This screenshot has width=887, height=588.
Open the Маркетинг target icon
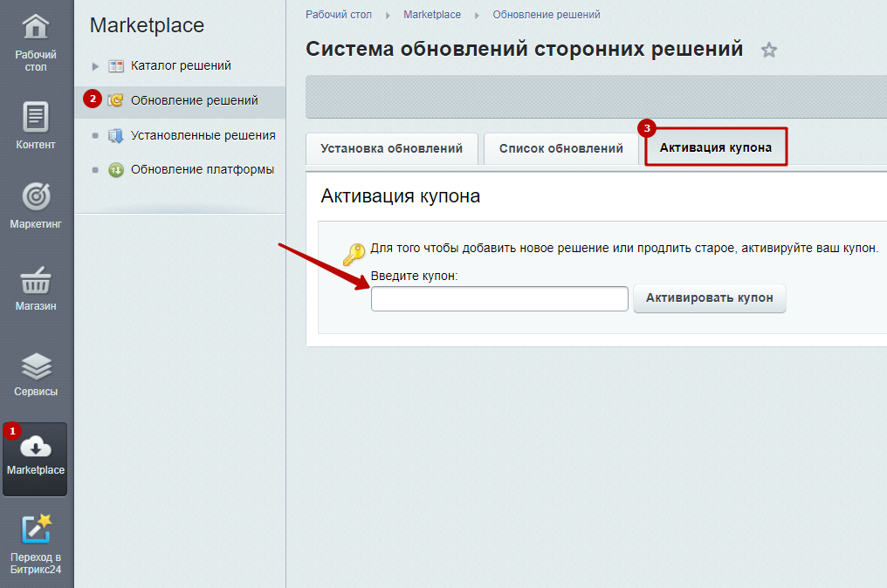point(36,196)
